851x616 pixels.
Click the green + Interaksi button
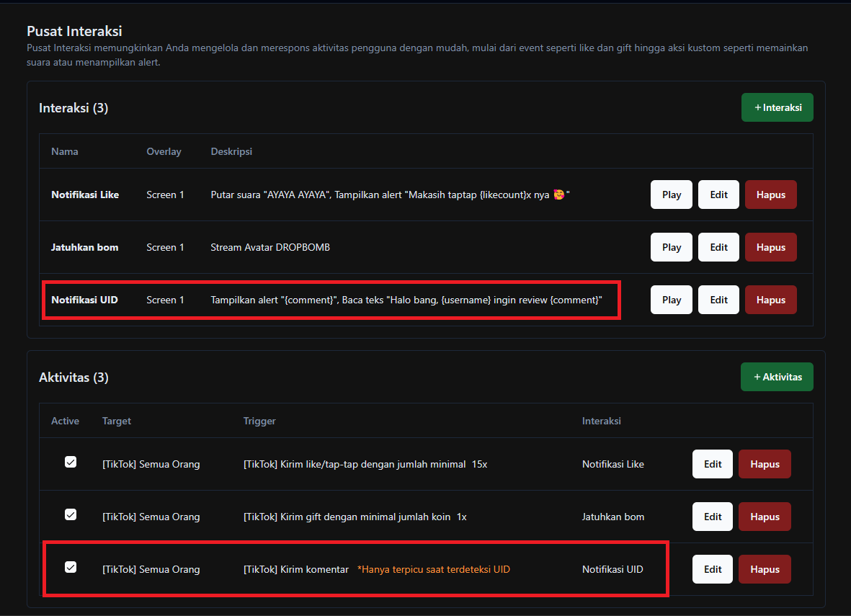pos(777,107)
